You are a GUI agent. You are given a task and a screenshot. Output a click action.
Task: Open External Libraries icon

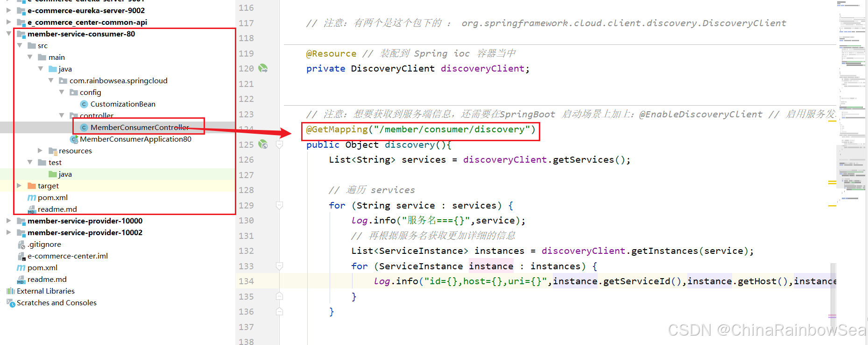tap(11, 291)
